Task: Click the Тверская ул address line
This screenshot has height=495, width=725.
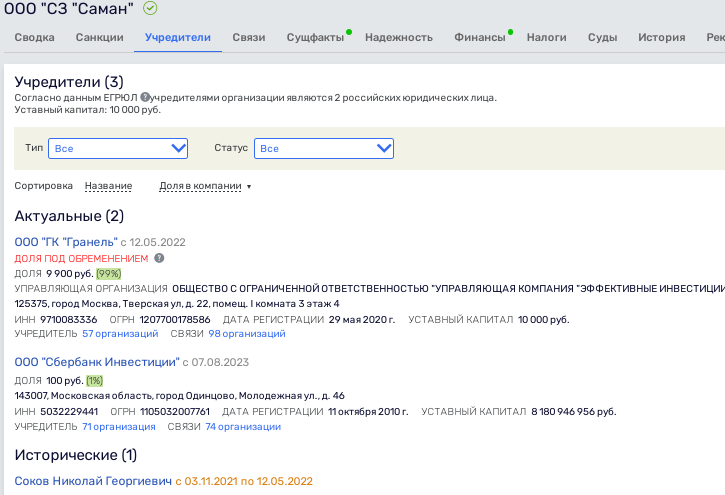Action: pos(177,304)
